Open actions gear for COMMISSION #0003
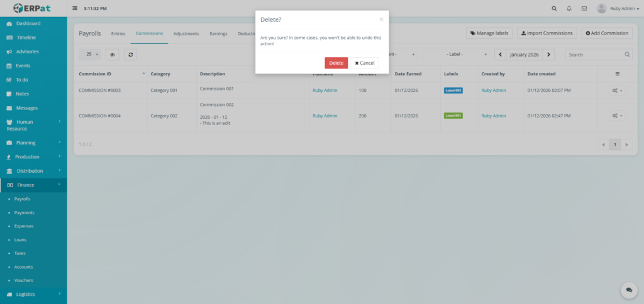The image size is (644, 304). 617,90
